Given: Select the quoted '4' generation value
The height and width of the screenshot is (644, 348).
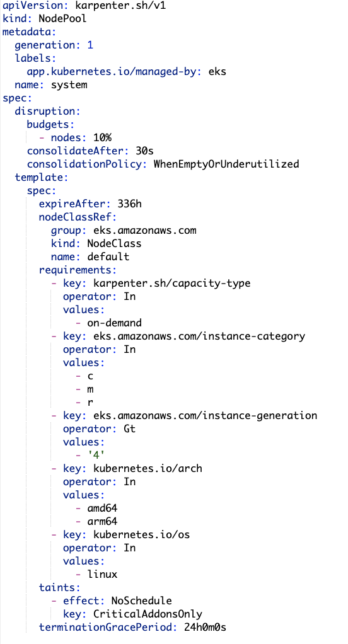Looking at the screenshot, I should coord(96,455).
